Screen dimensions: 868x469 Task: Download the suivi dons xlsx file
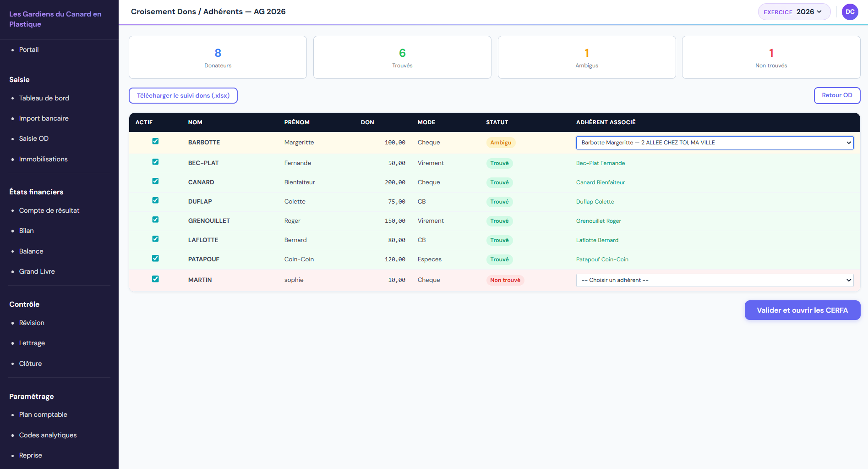(x=183, y=95)
